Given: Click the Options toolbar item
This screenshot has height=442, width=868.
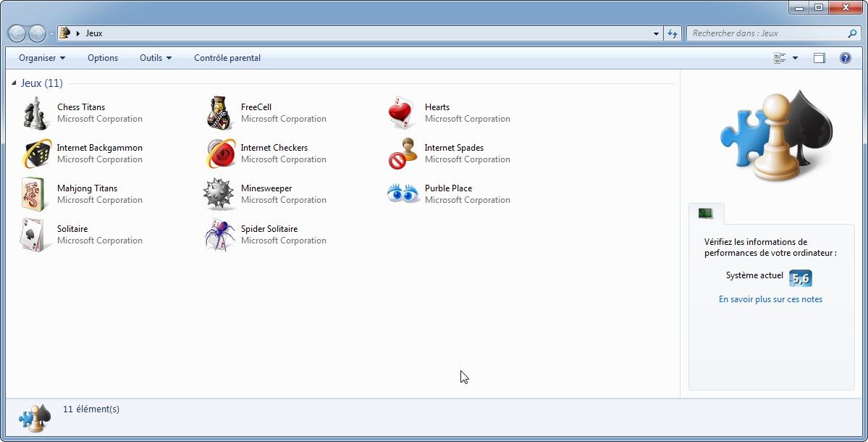Looking at the screenshot, I should tap(103, 57).
